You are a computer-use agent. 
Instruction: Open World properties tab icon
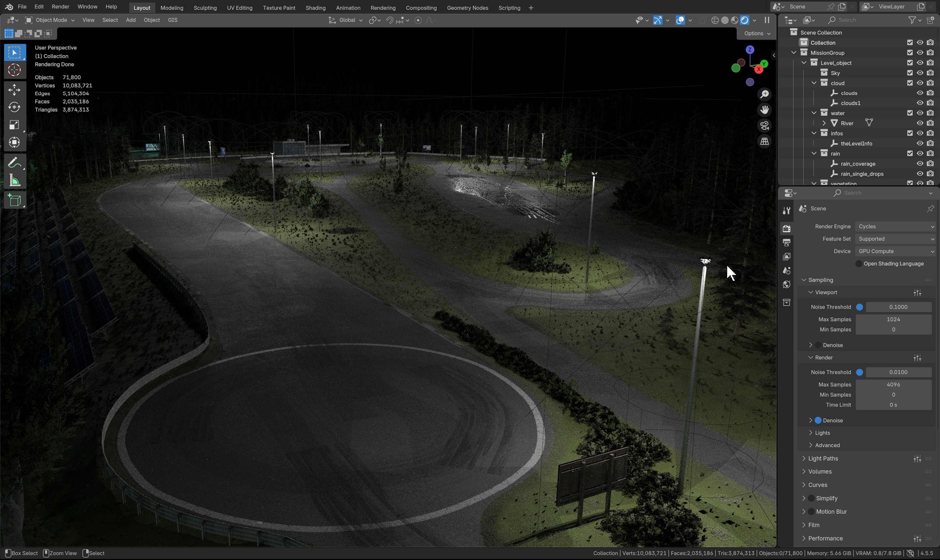point(786,284)
